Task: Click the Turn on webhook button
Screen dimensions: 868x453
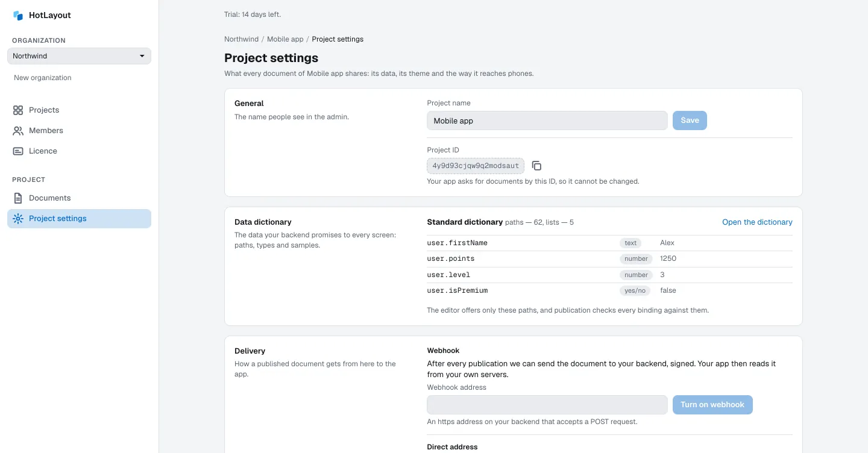Action: click(712, 405)
